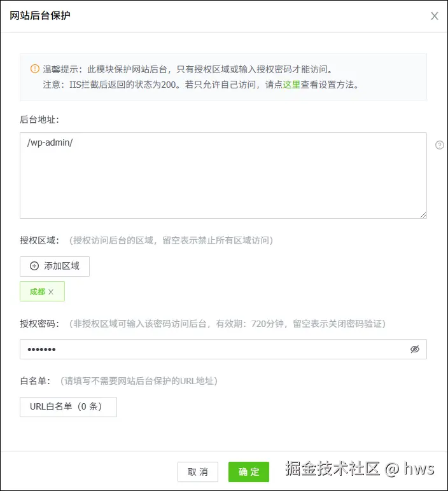Viewport: 448px width, 491px height.
Task: Remove the 成都 region tag
Action: pyautogui.click(x=51, y=292)
